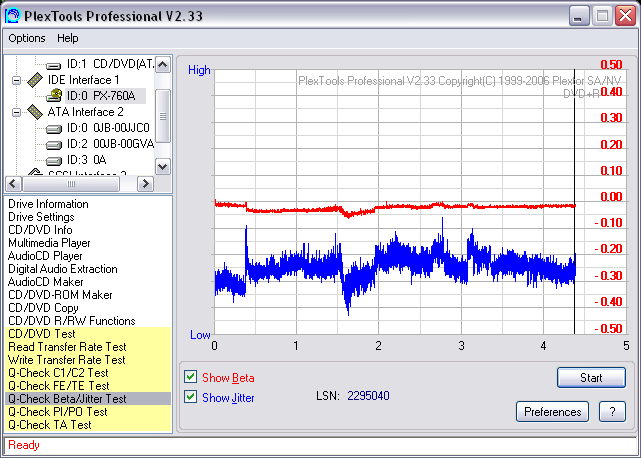Open the Options menu
This screenshot has width=641, height=458.
[27, 38]
